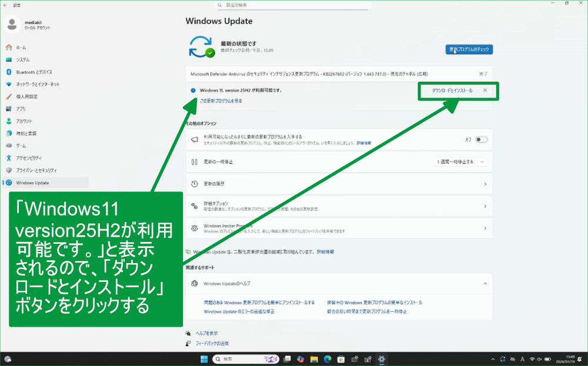Open the ホーム (Home) icon in sidebar
Image resolution: width=588 pixels, height=366 pixels.
tap(9, 47)
